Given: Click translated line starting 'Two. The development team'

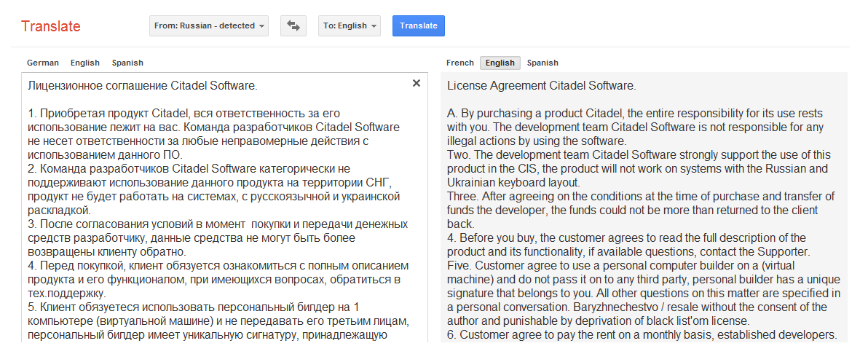Looking at the screenshot, I should 639,155.
